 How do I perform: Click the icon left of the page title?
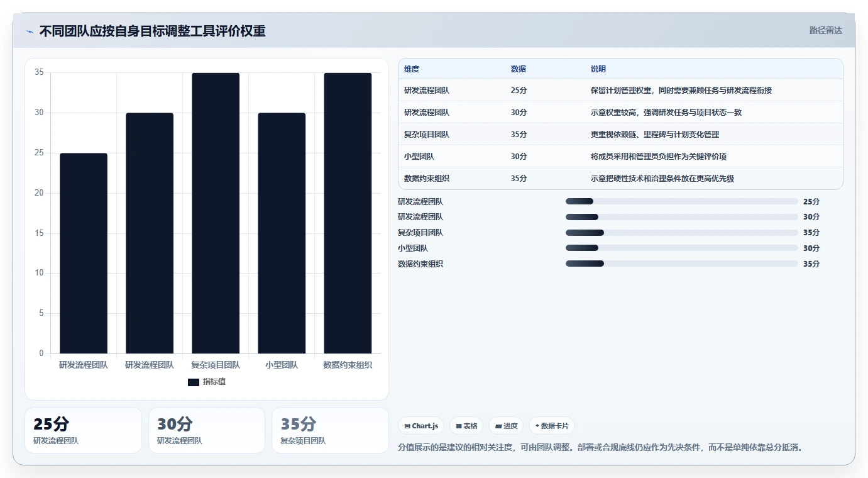[30, 31]
